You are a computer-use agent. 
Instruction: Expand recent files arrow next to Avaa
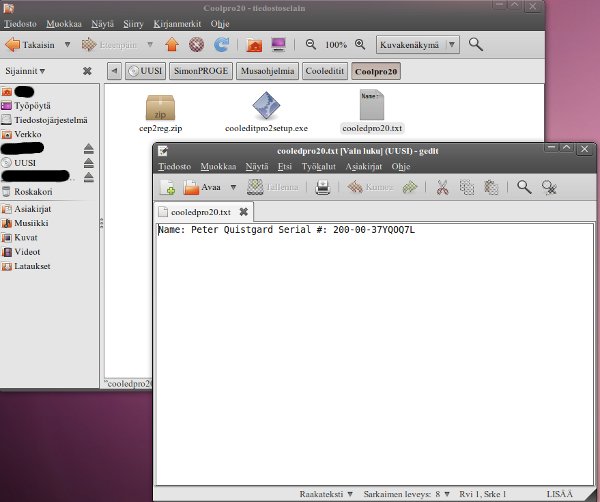(233, 187)
